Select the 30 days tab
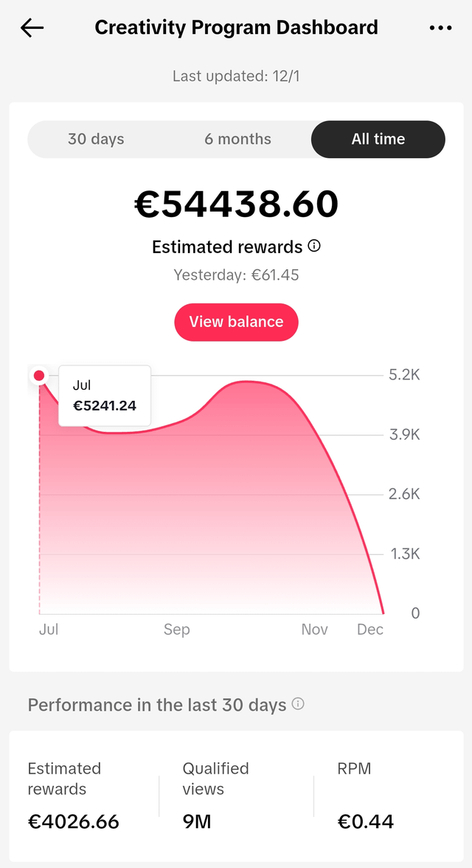The width and height of the screenshot is (472, 868). tap(96, 139)
